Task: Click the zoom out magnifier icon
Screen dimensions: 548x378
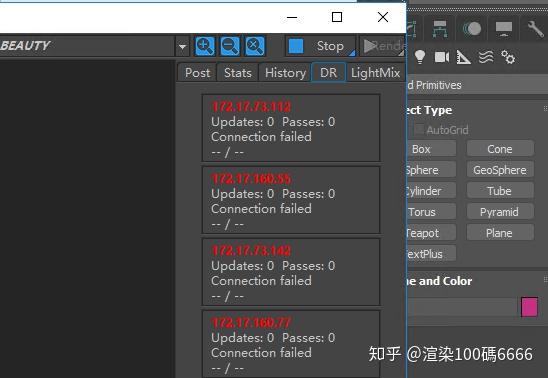Action: [230, 46]
